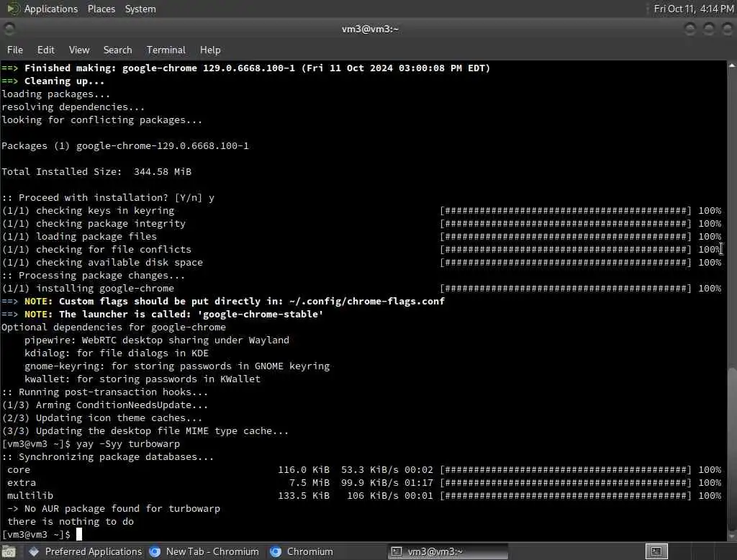Open the Search menu
The width and height of the screenshot is (737, 560).
(117, 50)
